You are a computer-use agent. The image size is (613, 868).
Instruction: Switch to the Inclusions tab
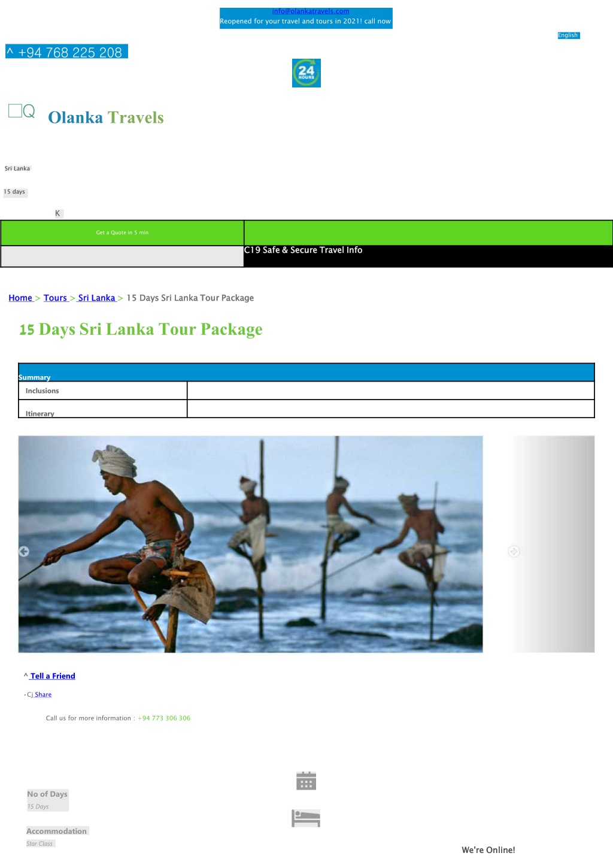click(x=102, y=391)
